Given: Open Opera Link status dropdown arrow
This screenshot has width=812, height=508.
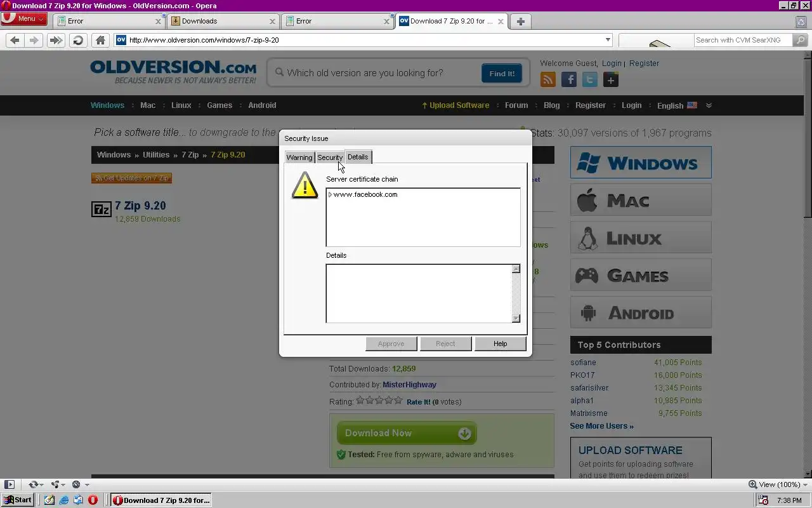Looking at the screenshot, I should [42, 485].
